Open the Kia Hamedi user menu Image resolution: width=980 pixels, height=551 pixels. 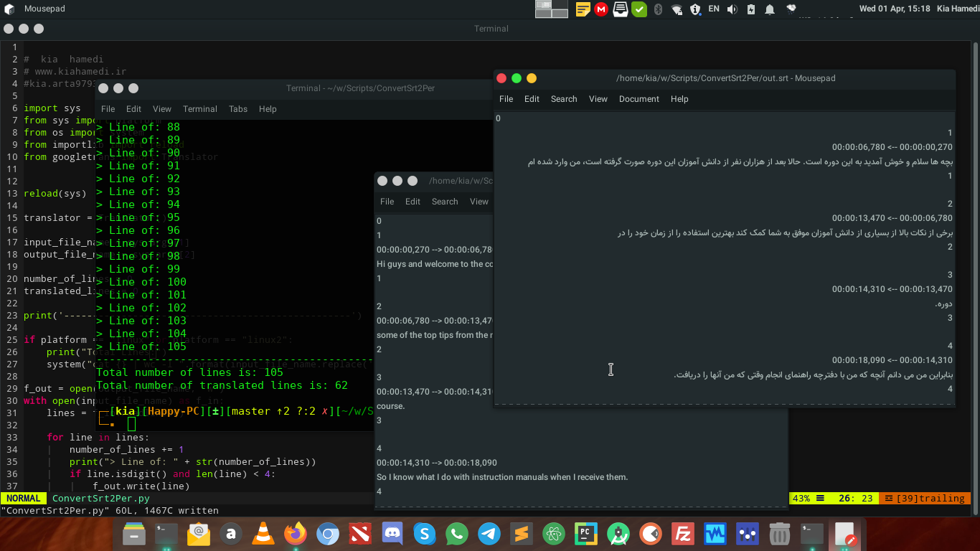958,9
